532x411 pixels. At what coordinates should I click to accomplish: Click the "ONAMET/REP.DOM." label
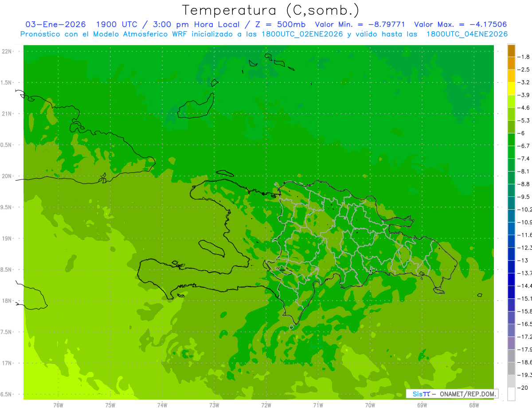coord(467,394)
